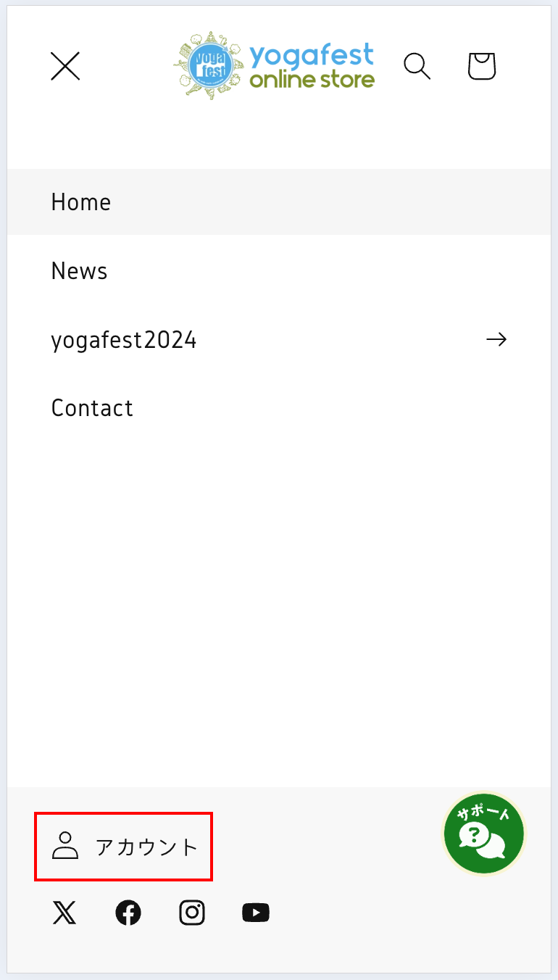Select the Home menu item

tap(279, 202)
